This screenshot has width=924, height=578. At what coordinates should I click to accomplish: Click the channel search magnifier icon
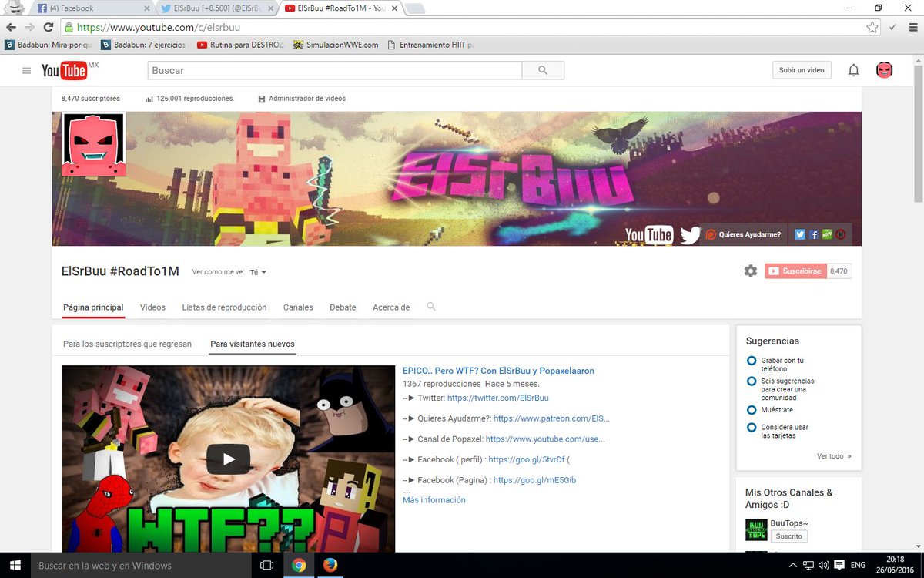coord(431,307)
